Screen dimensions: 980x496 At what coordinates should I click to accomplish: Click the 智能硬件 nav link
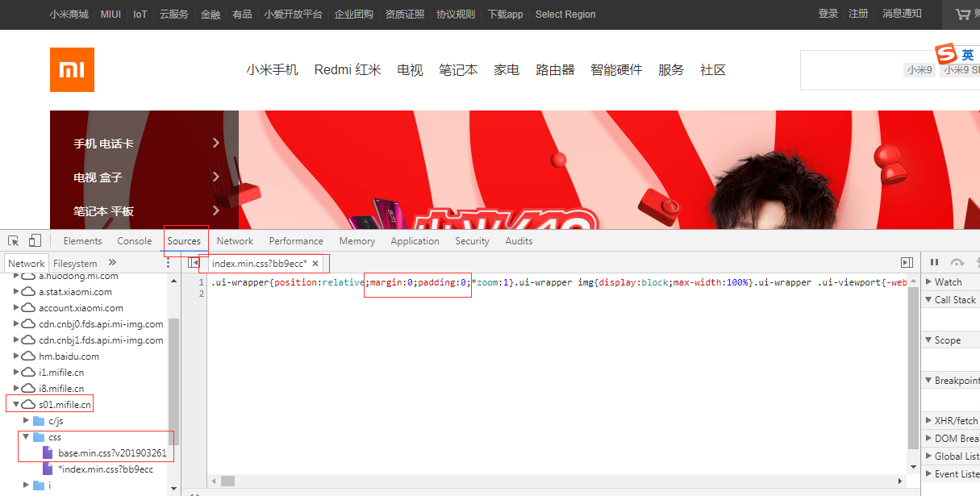pyautogui.click(x=616, y=70)
